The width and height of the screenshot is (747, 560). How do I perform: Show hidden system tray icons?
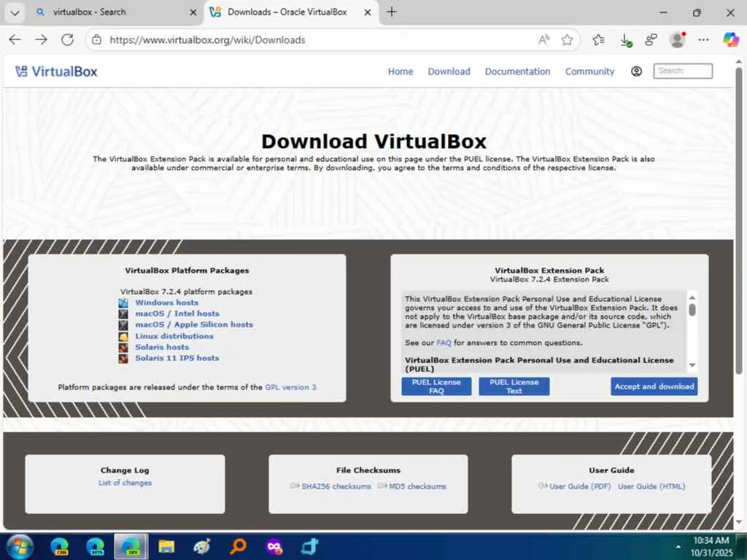tap(678, 547)
